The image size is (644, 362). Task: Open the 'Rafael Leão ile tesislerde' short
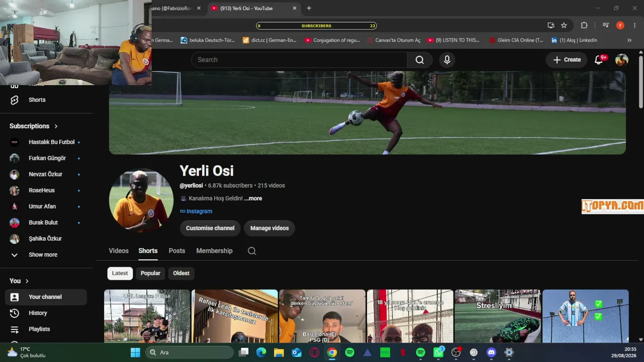(235, 316)
